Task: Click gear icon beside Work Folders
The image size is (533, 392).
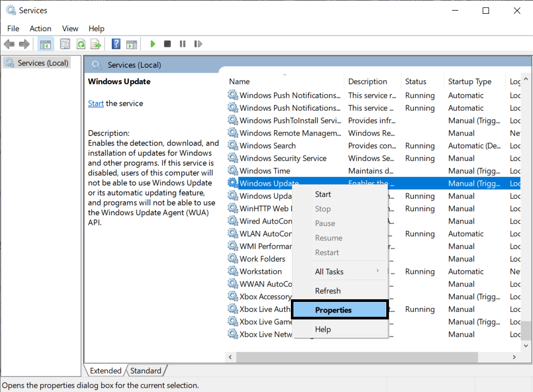Action: [233, 259]
